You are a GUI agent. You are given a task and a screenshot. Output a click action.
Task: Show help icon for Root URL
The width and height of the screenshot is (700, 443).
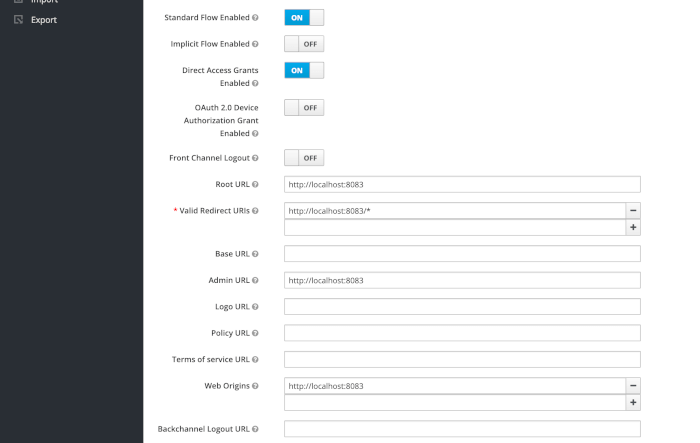(x=255, y=184)
